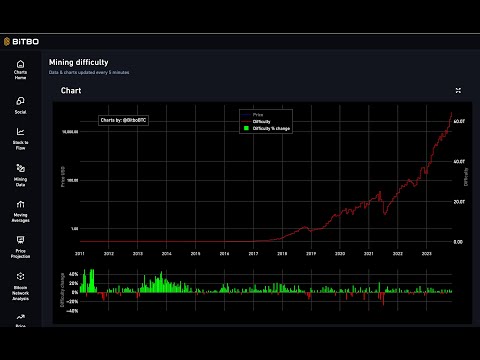The width and height of the screenshot is (480, 360).
Task: Click the 2017 x-axis label
Action: 253,254
